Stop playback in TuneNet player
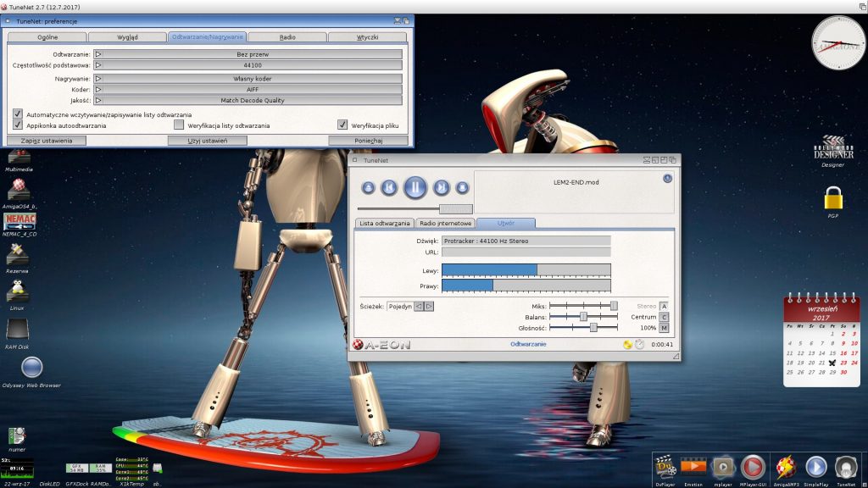This screenshot has width=868, height=488. [462, 188]
